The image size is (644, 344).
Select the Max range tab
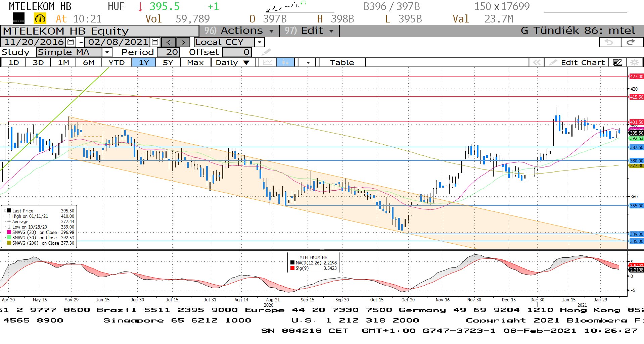(x=195, y=62)
